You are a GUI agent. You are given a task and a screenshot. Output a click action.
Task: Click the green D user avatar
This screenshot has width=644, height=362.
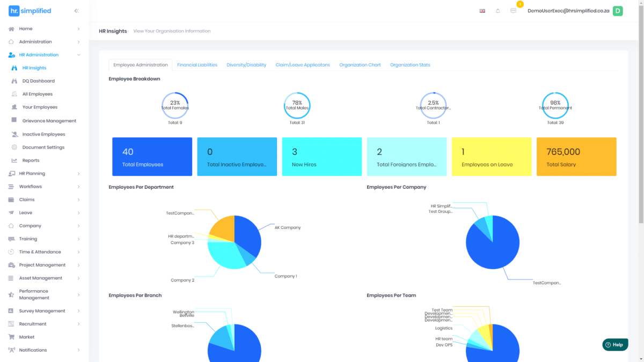pos(618,11)
